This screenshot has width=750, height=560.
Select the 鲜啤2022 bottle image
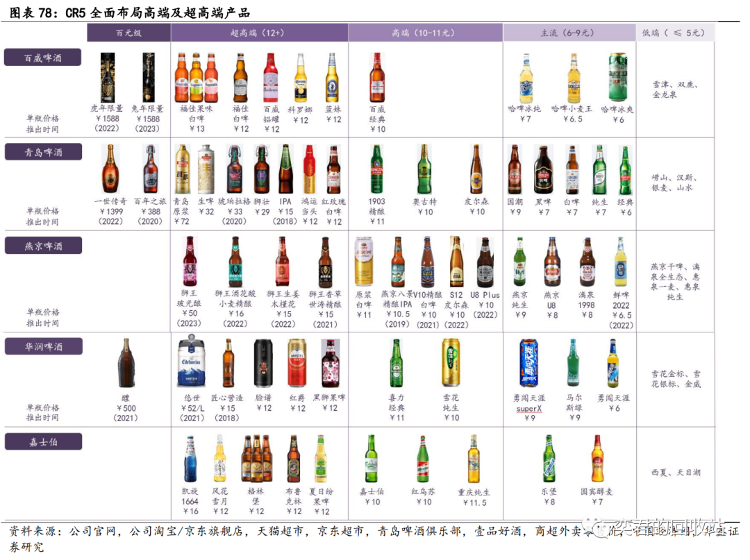[x=620, y=262]
